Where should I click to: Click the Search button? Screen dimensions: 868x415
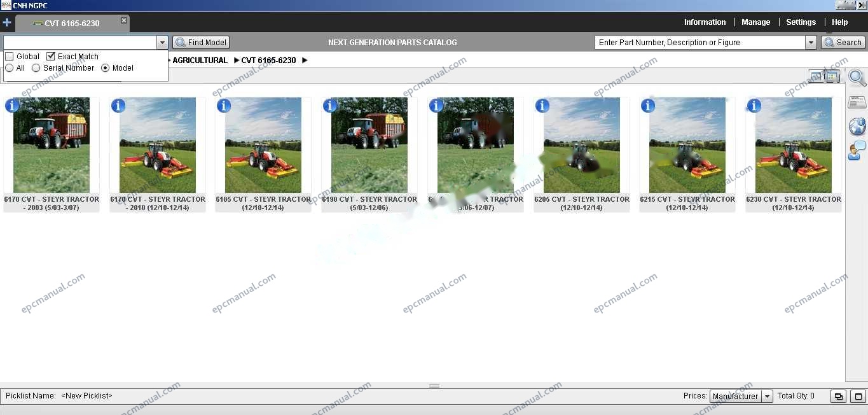tap(843, 43)
